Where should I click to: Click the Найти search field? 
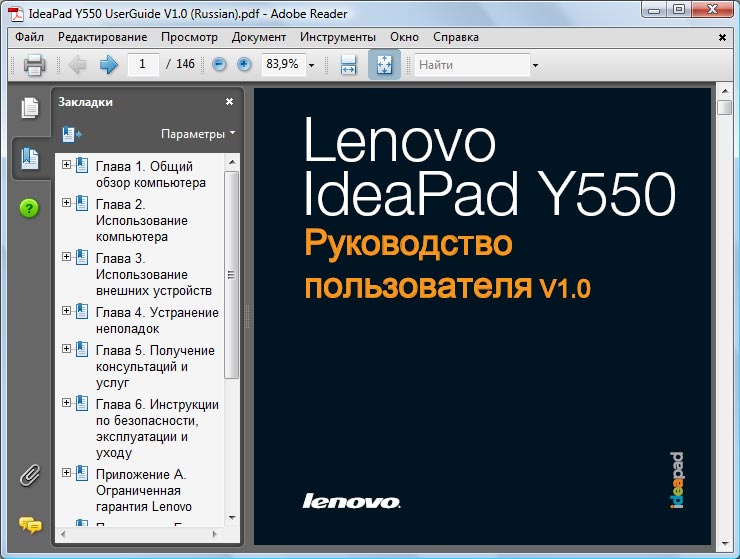click(472, 65)
